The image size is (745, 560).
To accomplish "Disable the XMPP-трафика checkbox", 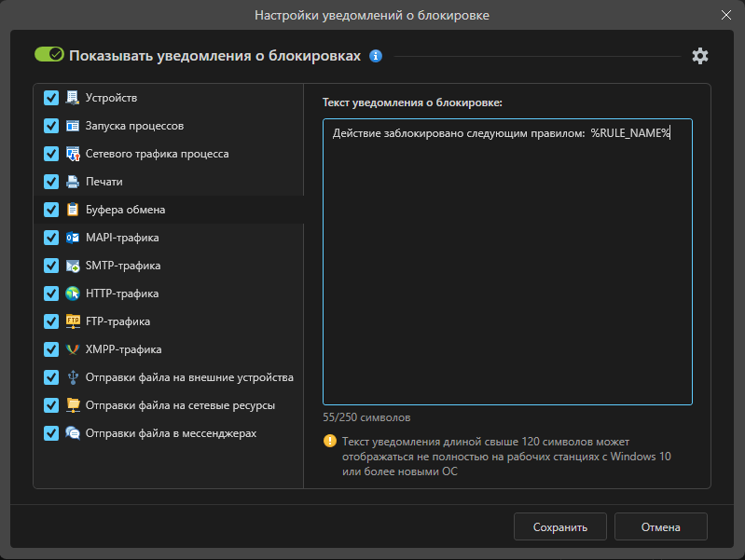I will click(x=51, y=349).
